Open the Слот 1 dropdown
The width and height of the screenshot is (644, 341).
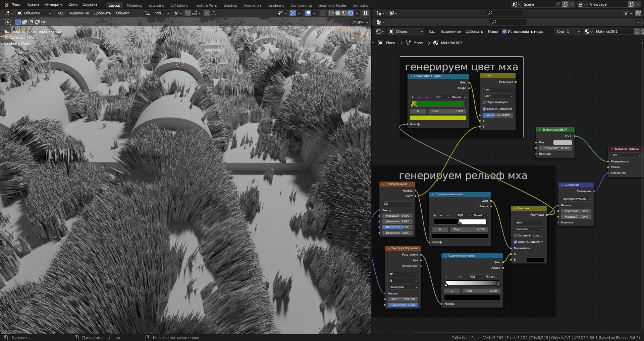[568, 31]
